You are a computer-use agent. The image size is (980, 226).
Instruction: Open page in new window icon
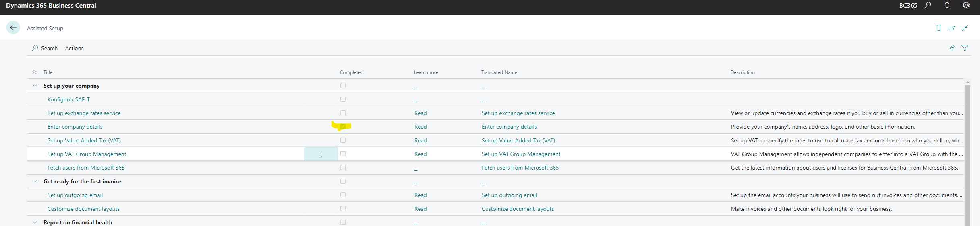click(952, 28)
